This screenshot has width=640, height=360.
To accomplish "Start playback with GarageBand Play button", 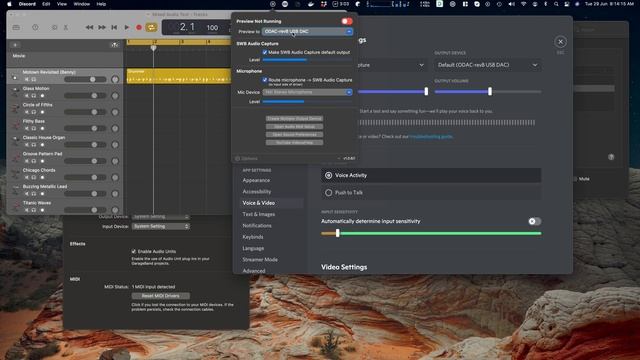I will pos(127,27).
